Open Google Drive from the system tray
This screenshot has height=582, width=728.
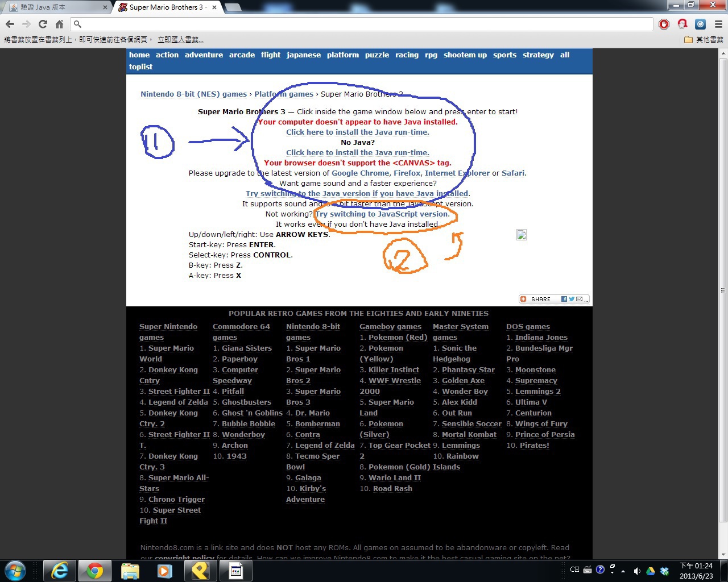coord(651,571)
